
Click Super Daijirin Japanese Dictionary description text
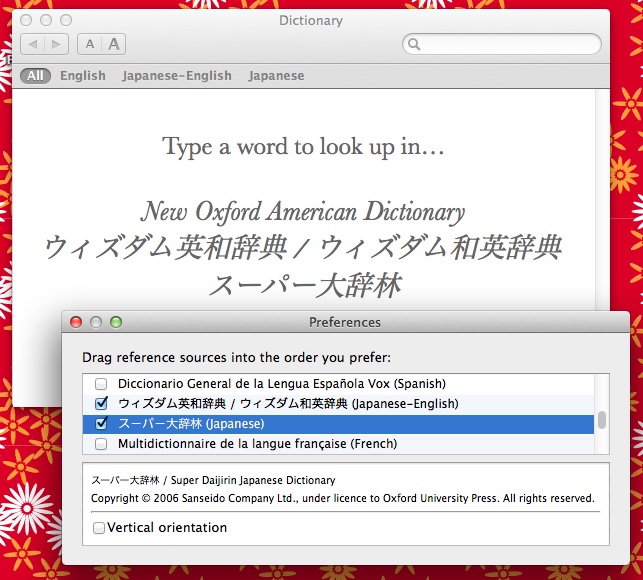[x=213, y=480]
